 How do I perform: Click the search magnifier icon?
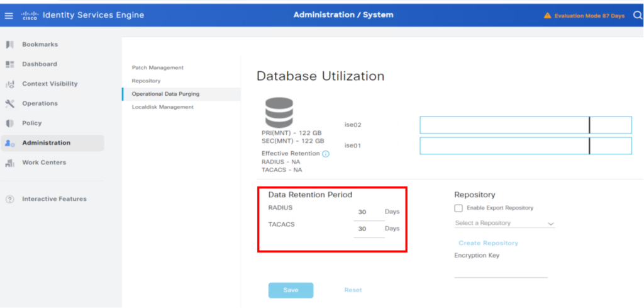[x=637, y=15]
